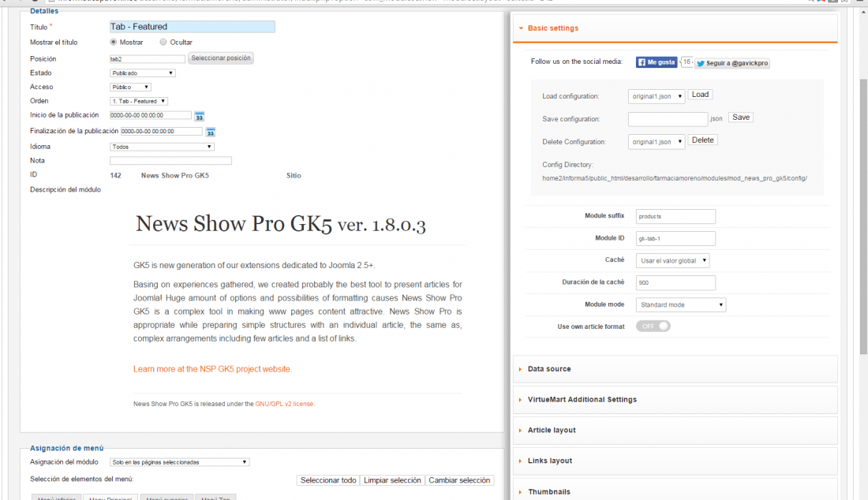868x500 pixels.
Task: Click the Facebook Me gusta button
Action: tap(657, 62)
